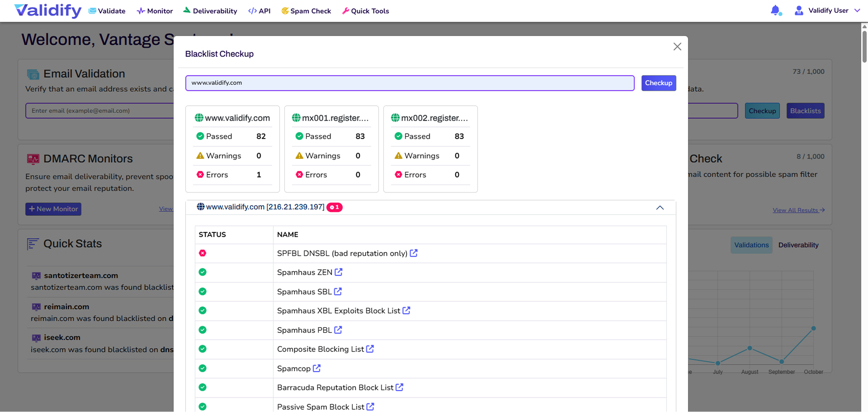
Task: Open Spamhaus ZEN external link icon
Action: click(x=338, y=272)
